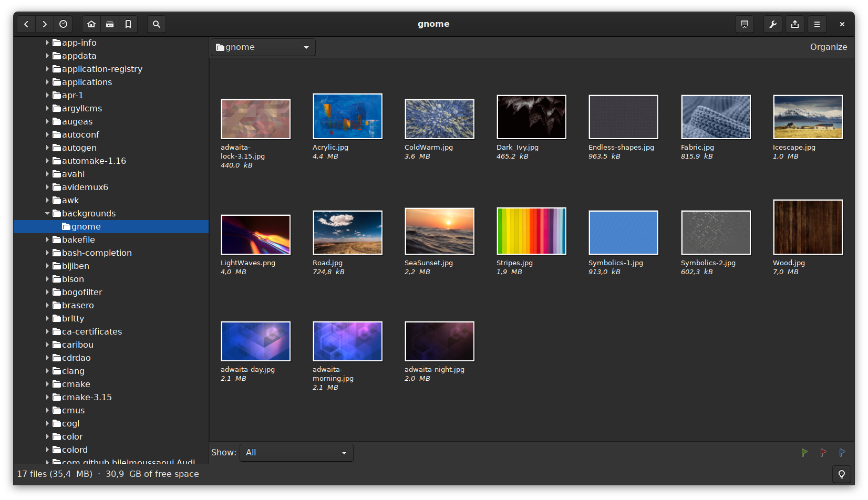Screen dimensions: 868x500
Task: Open the Show filter dropdown
Action: coord(296,453)
